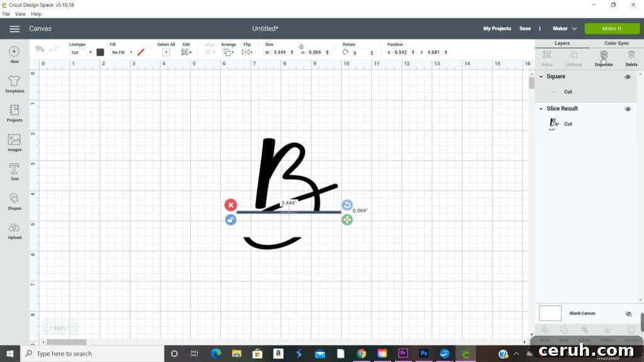Viewport: 644px width, 362px height.
Task: Open the hamburger menu icon
Action: 14,29
